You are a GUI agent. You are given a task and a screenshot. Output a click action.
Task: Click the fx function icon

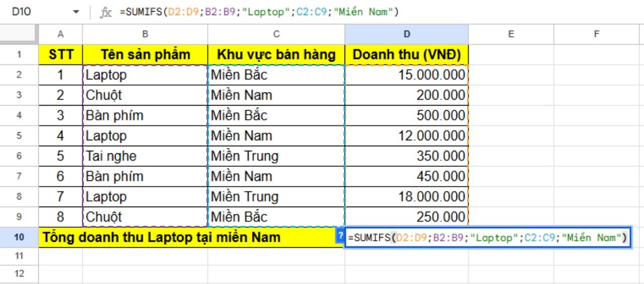point(106,12)
